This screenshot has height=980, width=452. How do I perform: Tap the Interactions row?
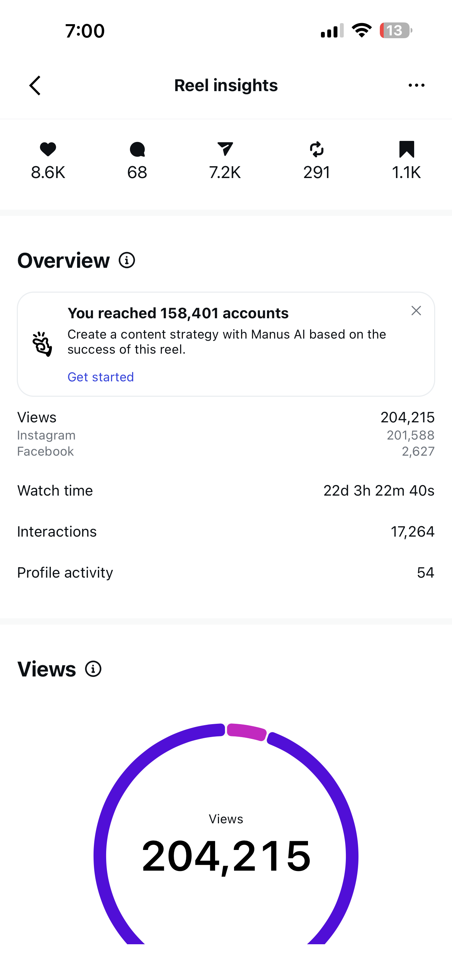226,531
